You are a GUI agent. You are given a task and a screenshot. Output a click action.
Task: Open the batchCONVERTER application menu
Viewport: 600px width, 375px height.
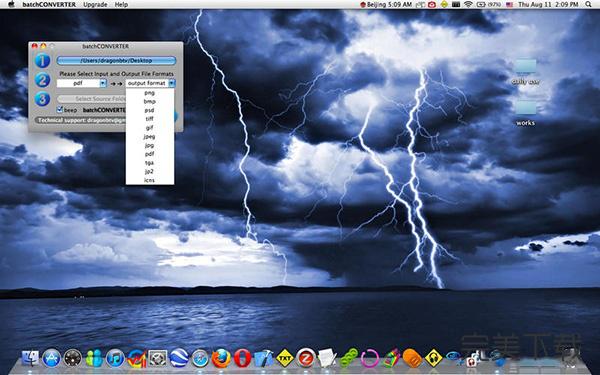point(49,5)
